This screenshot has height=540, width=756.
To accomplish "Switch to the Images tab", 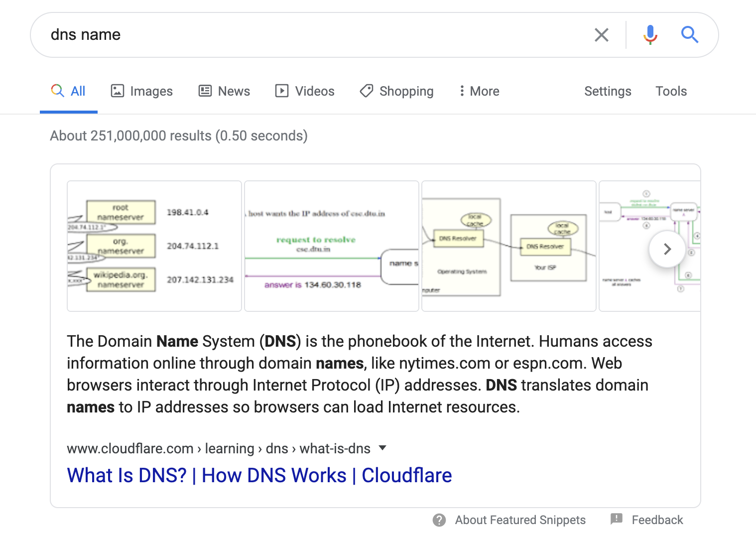I will (x=141, y=91).
